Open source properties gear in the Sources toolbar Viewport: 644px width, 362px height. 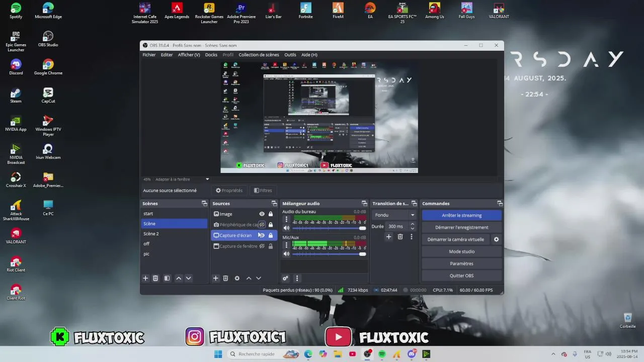tap(237, 278)
